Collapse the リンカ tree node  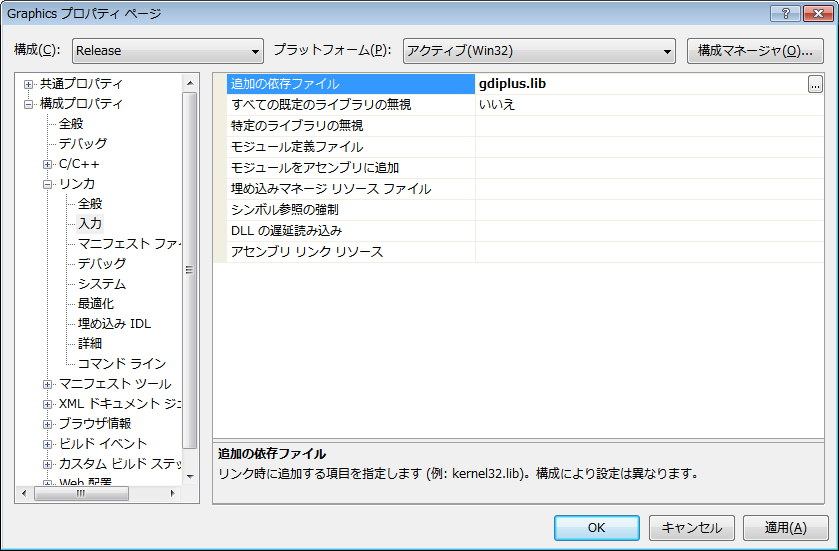pos(48,184)
